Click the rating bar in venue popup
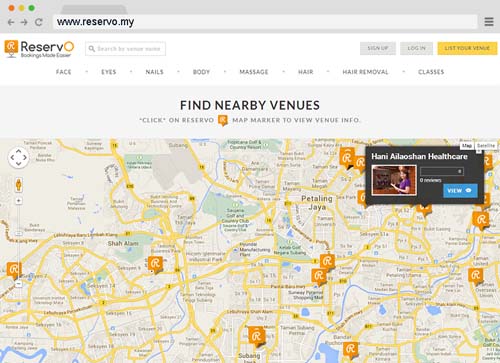This screenshot has height=363, width=500. [442, 171]
